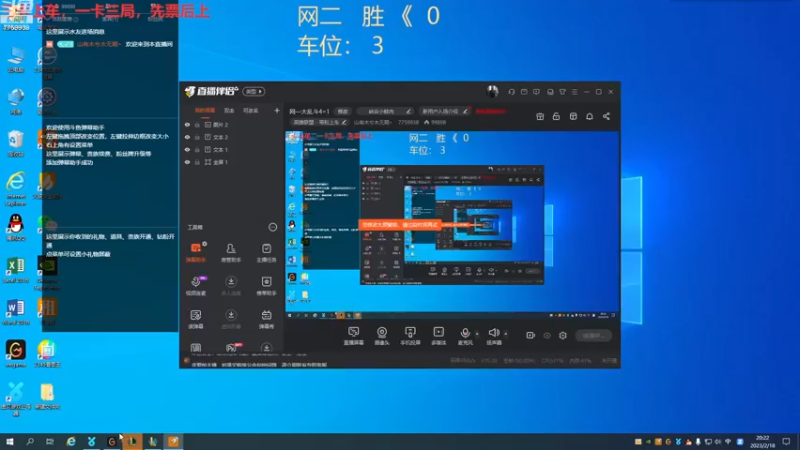The width and height of the screenshot is (800, 450).
Task: Lock the 文本 1 layer
Action: click(197, 149)
